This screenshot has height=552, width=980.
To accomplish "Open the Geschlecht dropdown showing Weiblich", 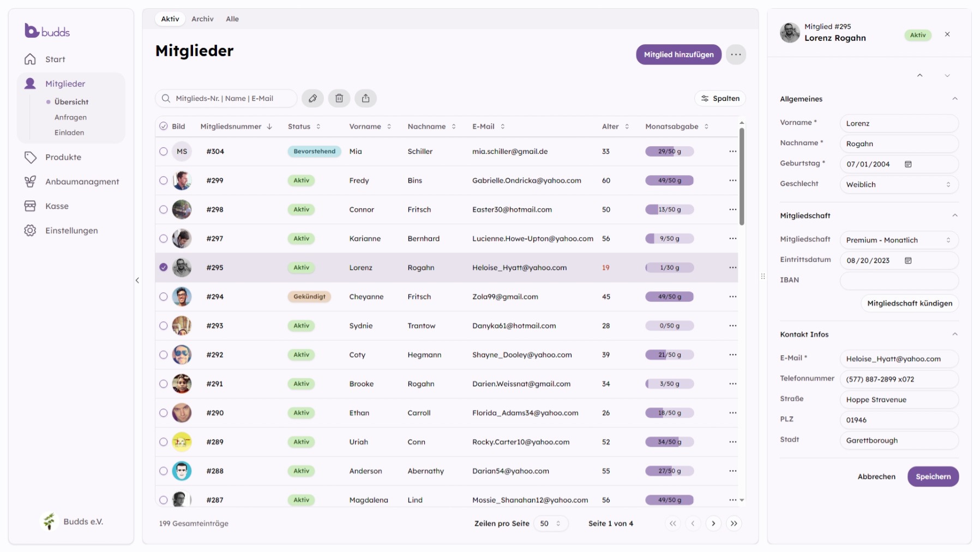I will pos(899,184).
